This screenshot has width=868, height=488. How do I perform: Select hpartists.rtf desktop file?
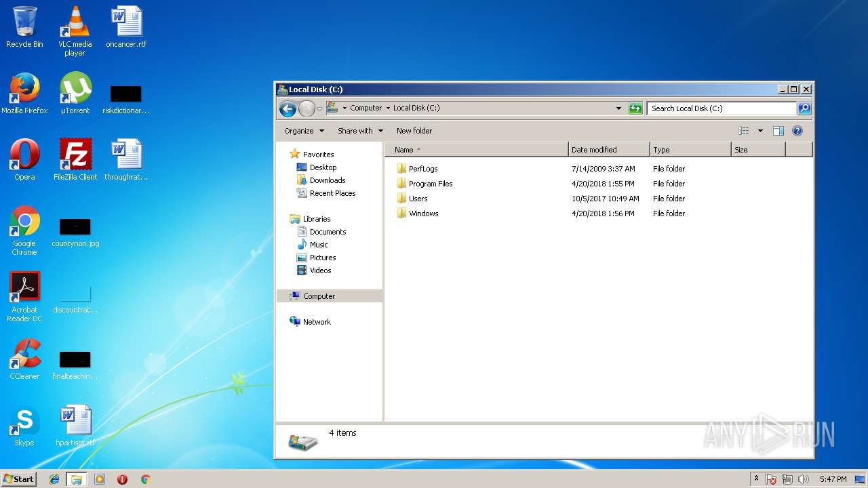pos(75,426)
